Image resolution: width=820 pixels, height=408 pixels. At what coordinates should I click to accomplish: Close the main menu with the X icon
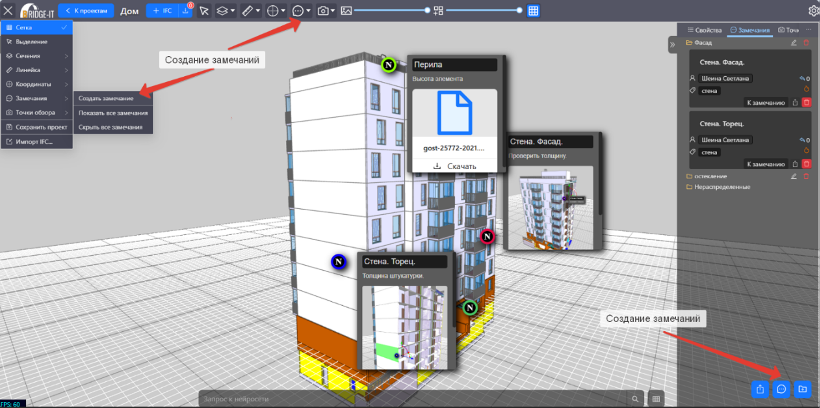point(8,10)
